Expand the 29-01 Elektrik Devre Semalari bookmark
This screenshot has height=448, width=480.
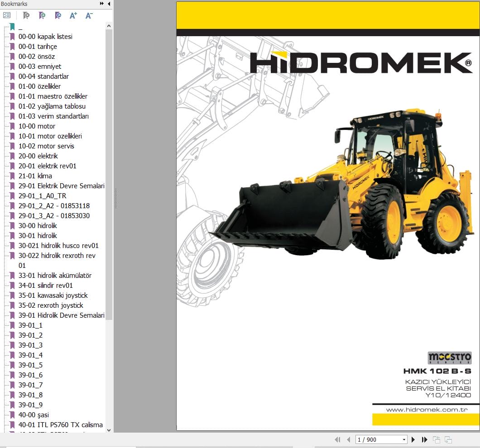(61, 186)
